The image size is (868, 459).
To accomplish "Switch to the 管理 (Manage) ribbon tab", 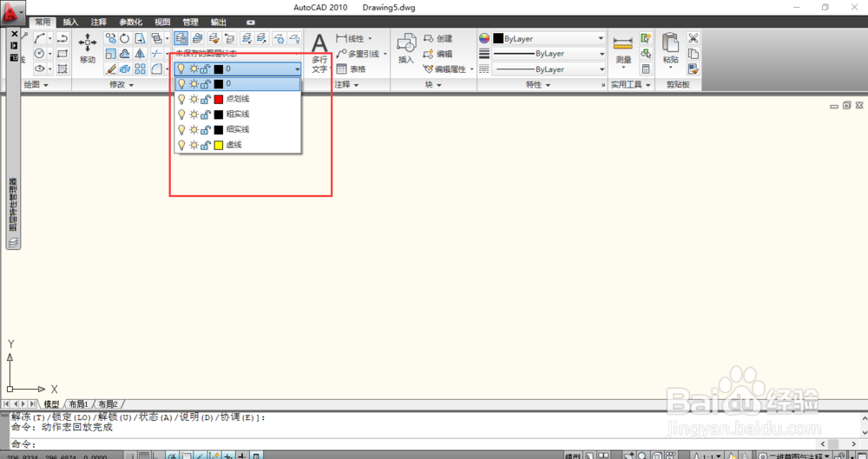I will click(x=190, y=23).
